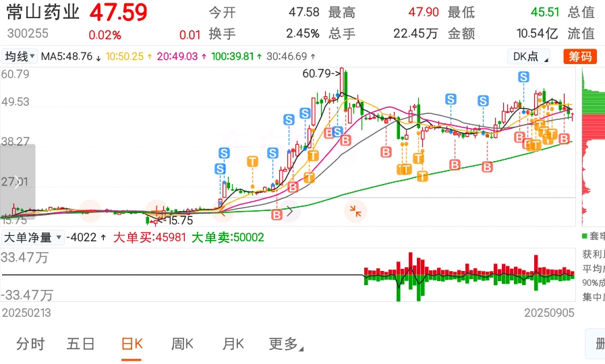Image resolution: width=605 pixels, height=364 pixels.
Task: Click the 30:46.69 moving average value
Action: 291,57
